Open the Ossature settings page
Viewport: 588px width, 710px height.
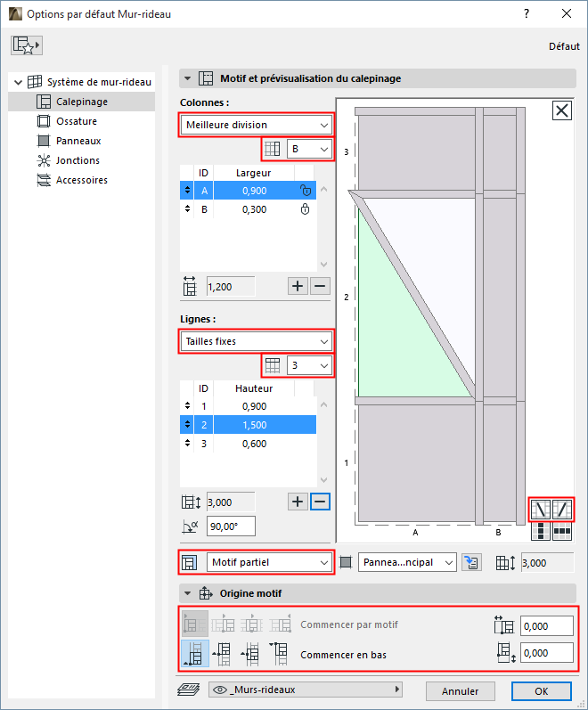click(76, 121)
